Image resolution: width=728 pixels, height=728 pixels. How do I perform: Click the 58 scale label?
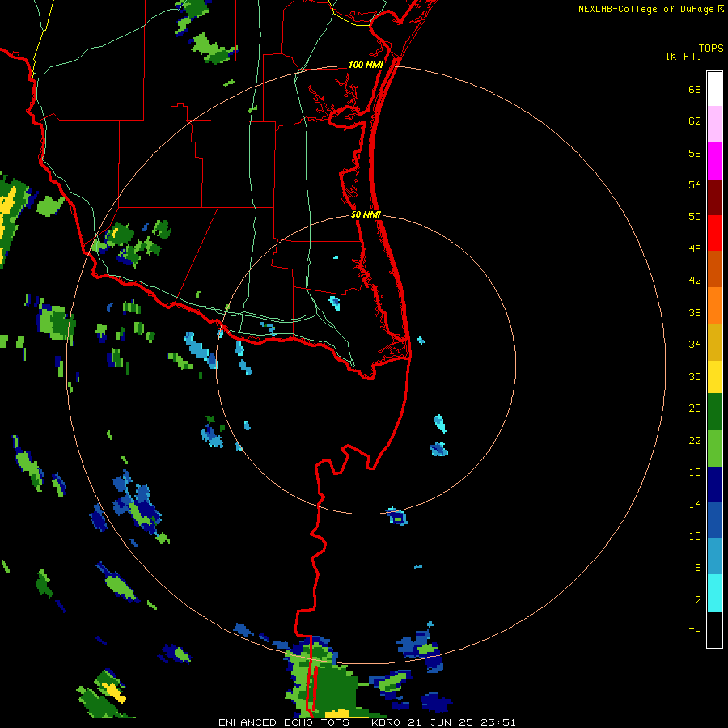tap(695, 153)
